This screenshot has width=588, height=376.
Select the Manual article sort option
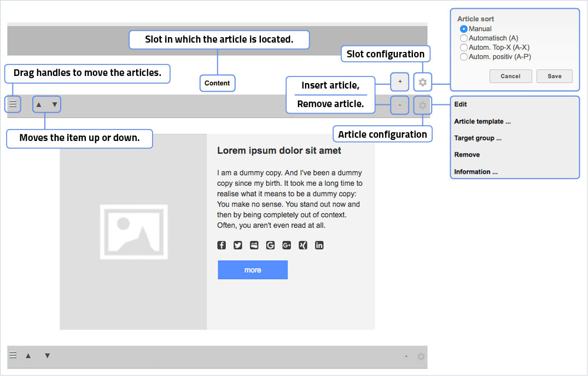464,29
